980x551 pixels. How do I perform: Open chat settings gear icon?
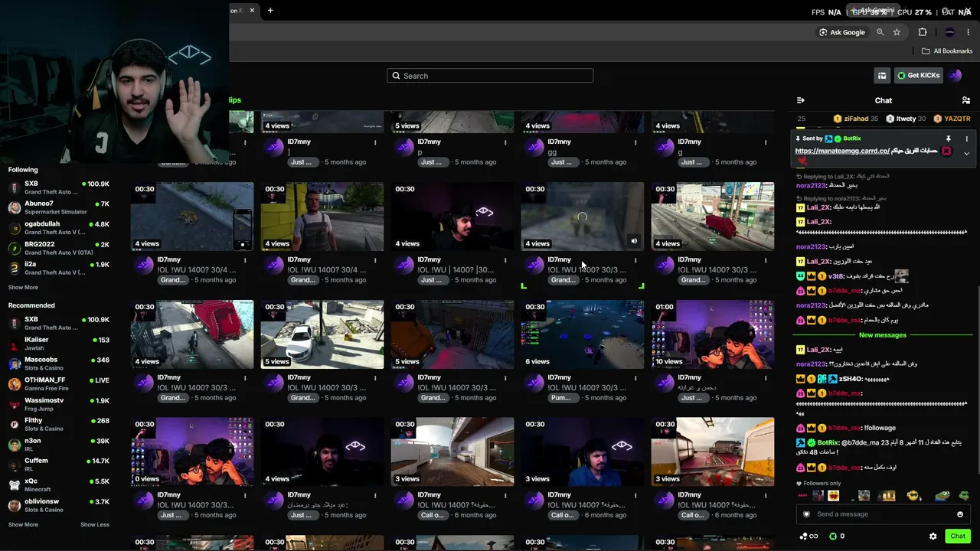[933, 536]
